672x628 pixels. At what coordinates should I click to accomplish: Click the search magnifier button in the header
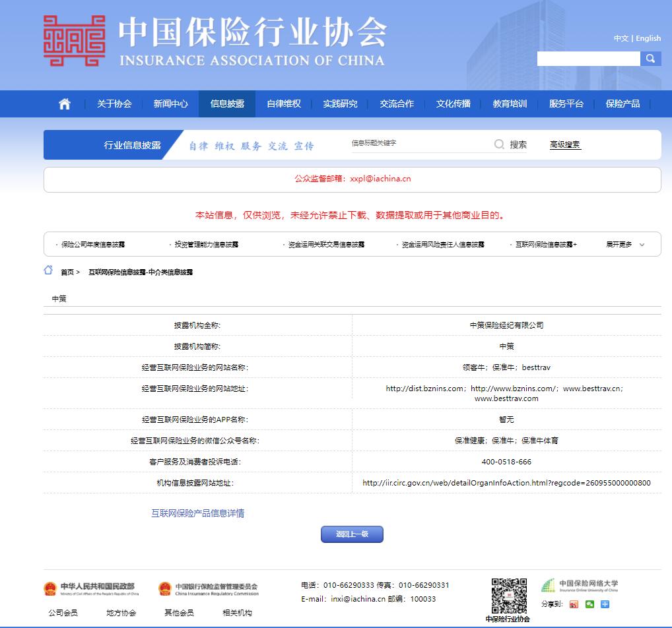click(651, 59)
